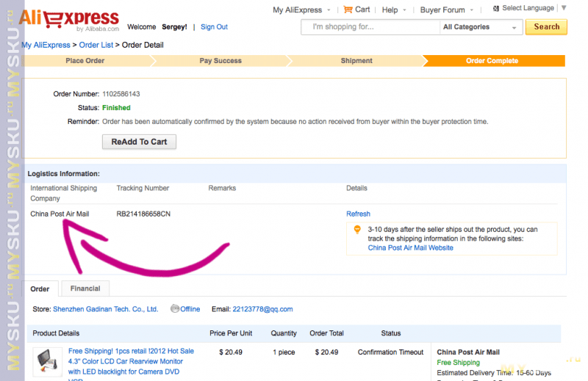
Task: Open Shenzhen Gadinan Tech. Co., Ltd. store link
Action: pyautogui.click(x=105, y=309)
